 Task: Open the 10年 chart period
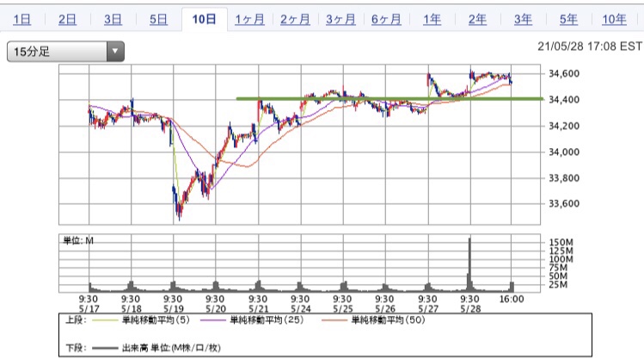coord(614,19)
